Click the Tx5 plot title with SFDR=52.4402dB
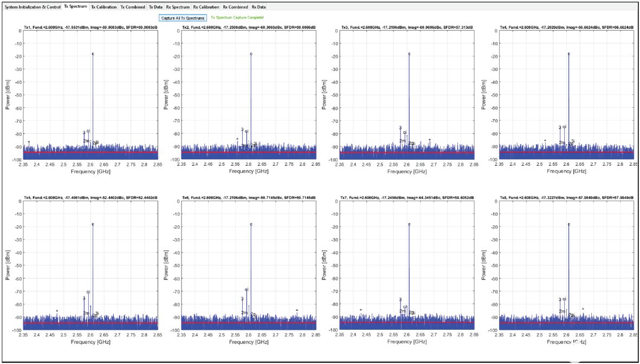 tap(90, 198)
